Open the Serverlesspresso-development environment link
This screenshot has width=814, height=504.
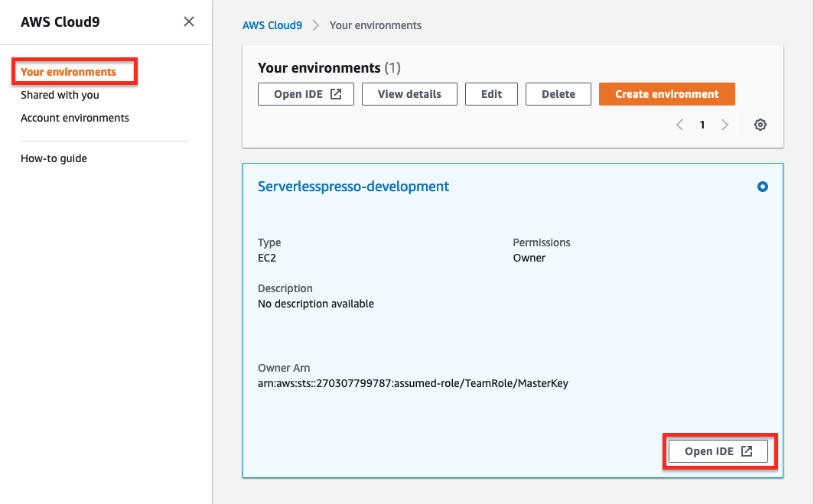click(x=353, y=187)
